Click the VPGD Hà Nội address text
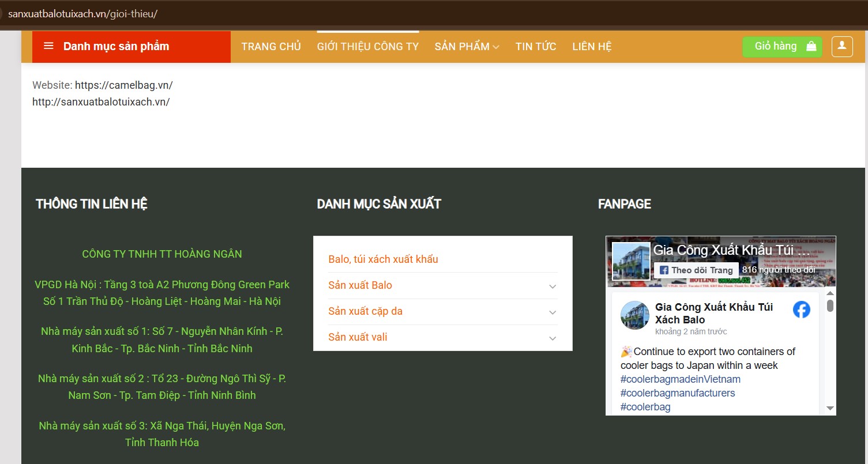868x464 pixels. pyautogui.click(x=162, y=293)
